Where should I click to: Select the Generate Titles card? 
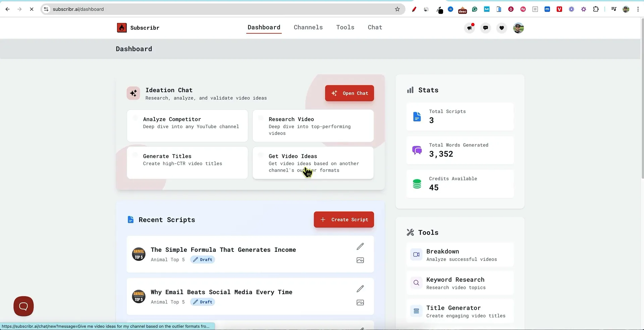click(187, 163)
